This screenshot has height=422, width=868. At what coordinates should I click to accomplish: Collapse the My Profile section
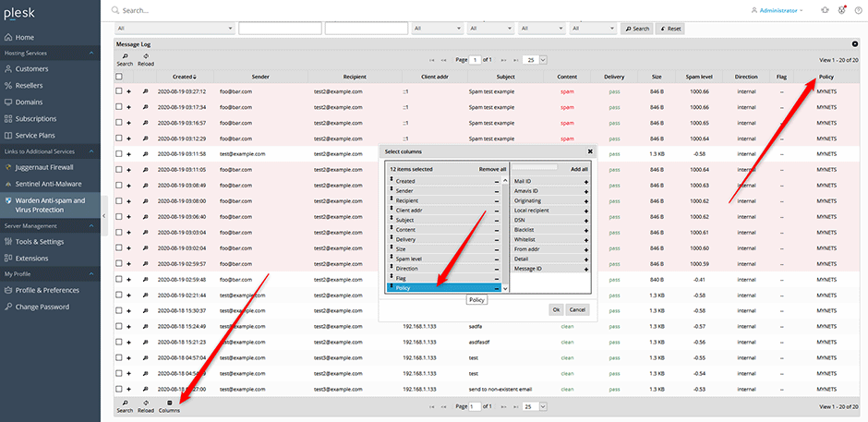(92, 274)
